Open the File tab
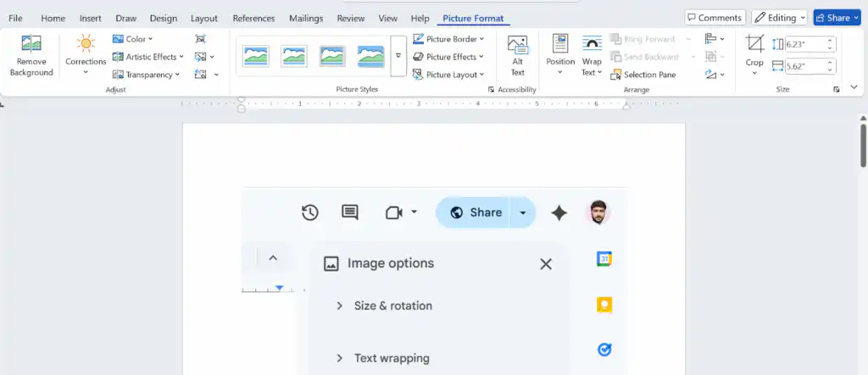This screenshot has width=868, height=375. click(x=15, y=19)
